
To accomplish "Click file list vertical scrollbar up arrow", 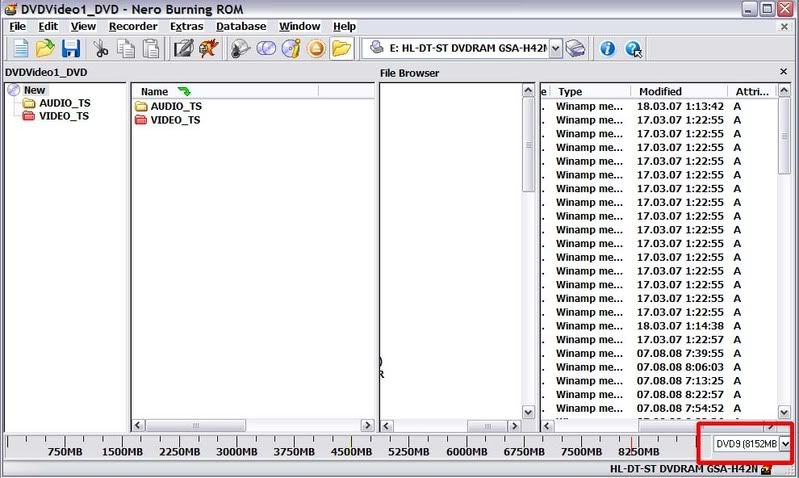I will coord(784,91).
